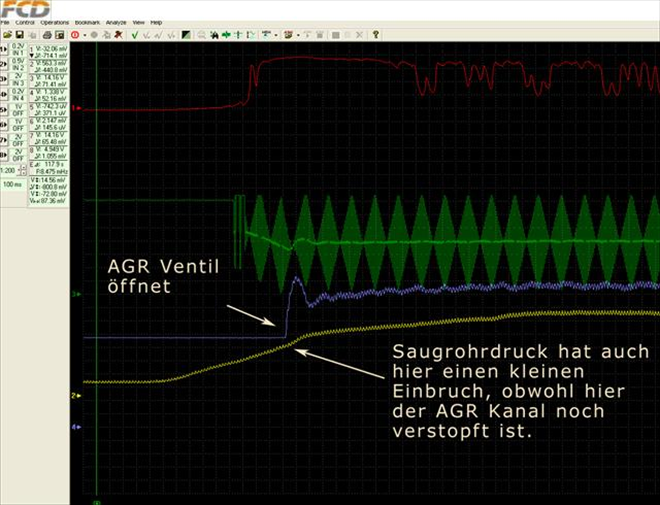Click channel 3 range label 2V IN 3
The image size is (660, 505).
(18, 78)
